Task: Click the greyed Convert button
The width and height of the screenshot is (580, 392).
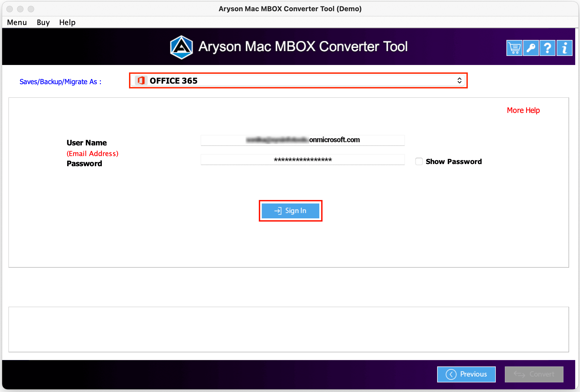Action: click(x=534, y=374)
